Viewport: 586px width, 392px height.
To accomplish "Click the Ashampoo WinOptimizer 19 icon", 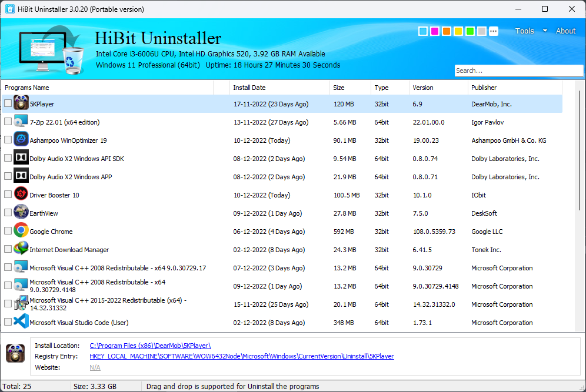I will point(21,139).
